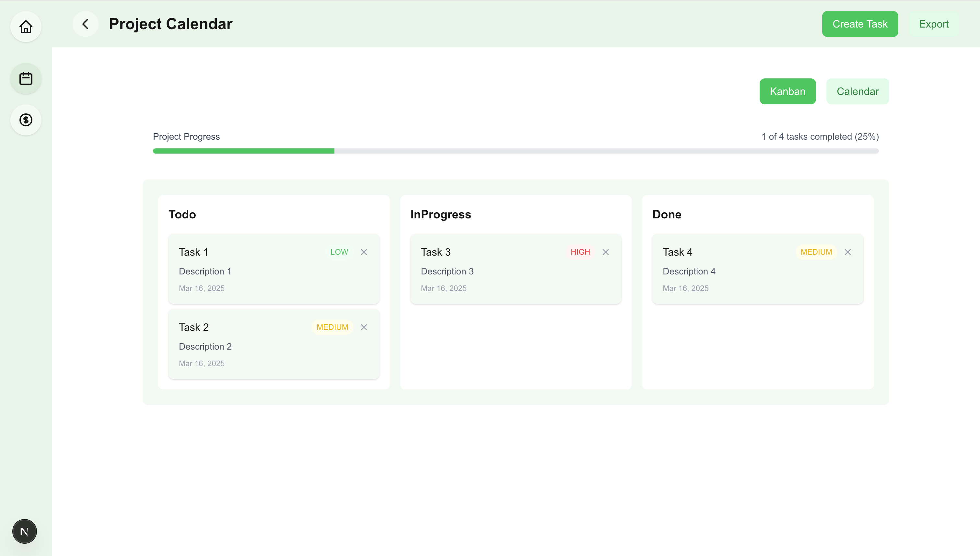Click the HIGH priority badge on Task 3
This screenshot has width=980, height=556.
pos(580,252)
